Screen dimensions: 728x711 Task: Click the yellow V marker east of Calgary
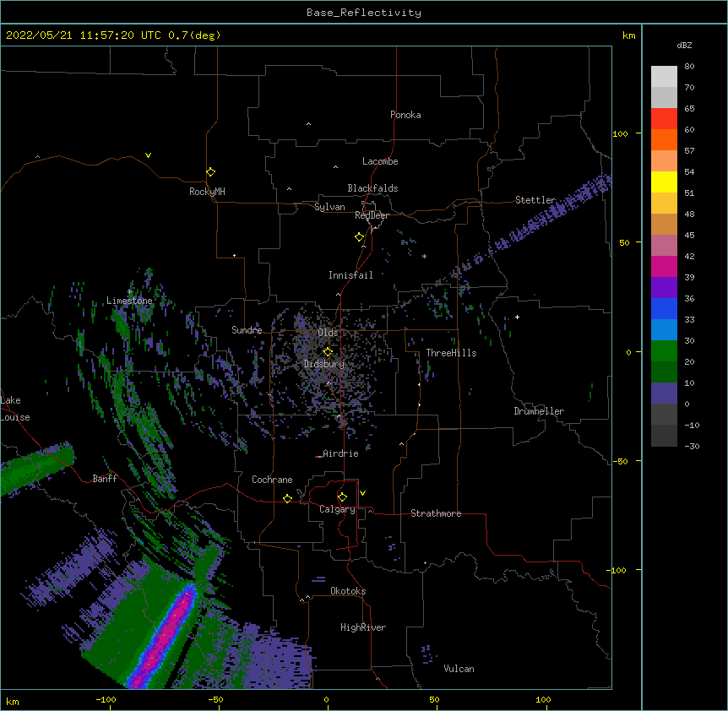362,493
